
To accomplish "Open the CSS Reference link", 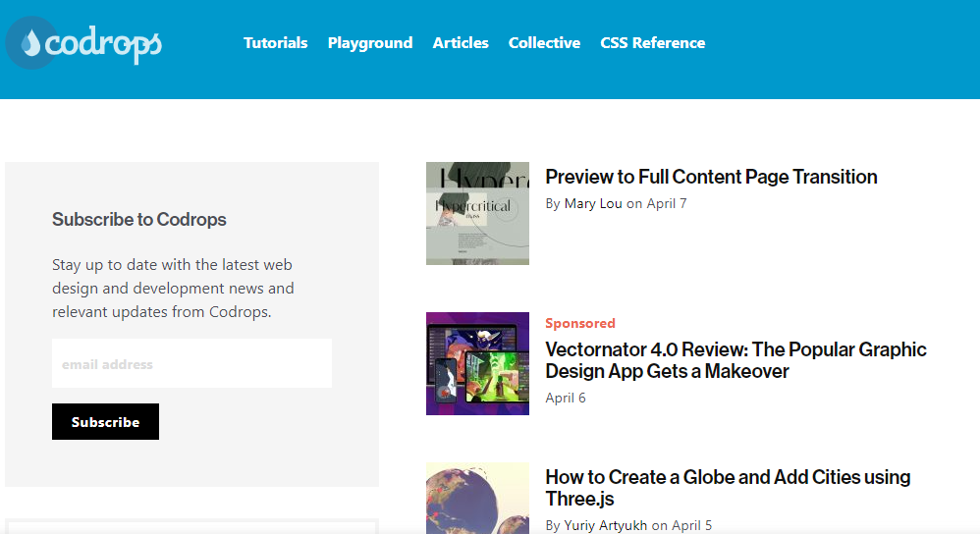I will pyautogui.click(x=652, y=42).
